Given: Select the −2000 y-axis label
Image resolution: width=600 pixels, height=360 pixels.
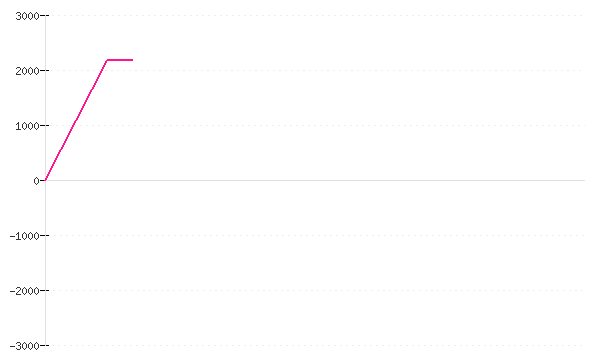Looking at the screenshot, I should 24,291.
